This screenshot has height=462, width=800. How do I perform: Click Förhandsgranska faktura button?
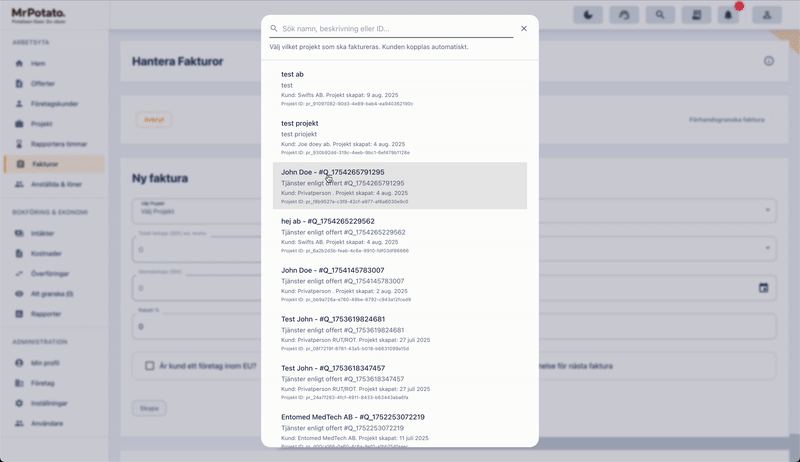tap(727, 120)
